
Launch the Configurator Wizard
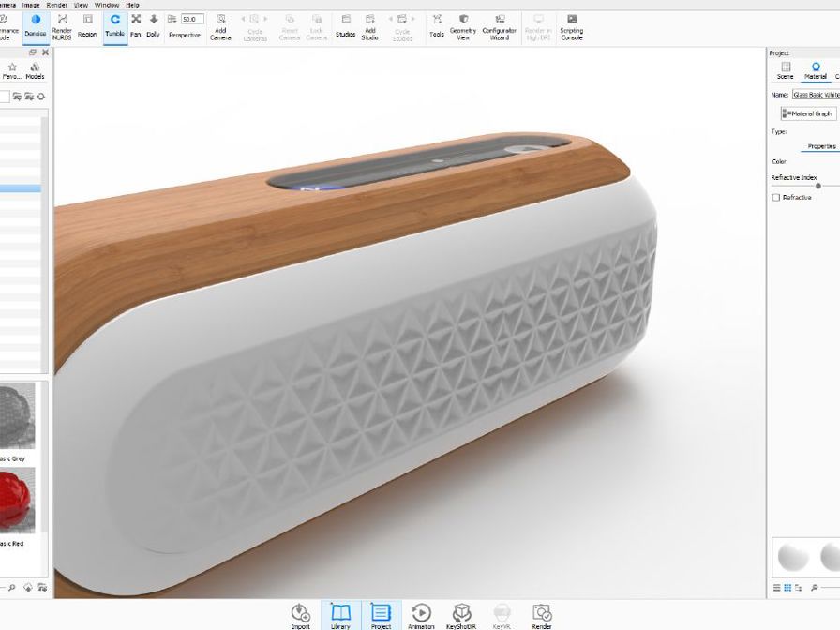coord(500,25)
